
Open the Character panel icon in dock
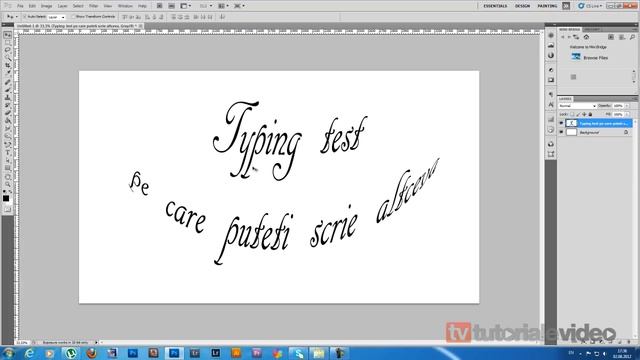tap(551, 105)
